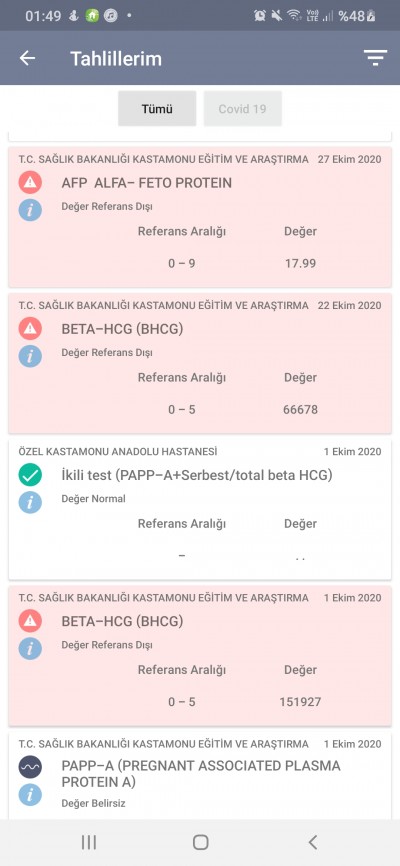Tap the Android recent apps button
The height and width of the screenshot is (866, 400).
click(88, 842)
